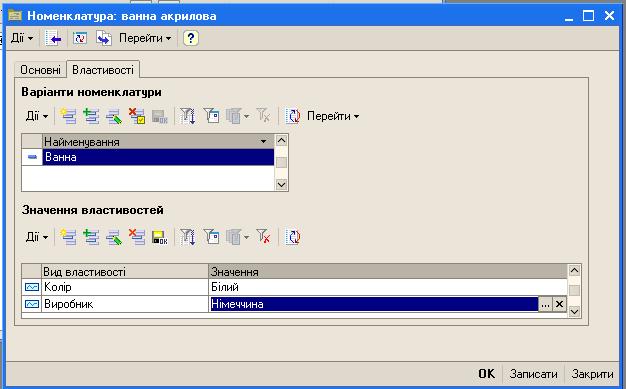The image size is (626, 389).
Task: Switch to the Основні tab
Action: pyautogui.click(x=40, y=70)
